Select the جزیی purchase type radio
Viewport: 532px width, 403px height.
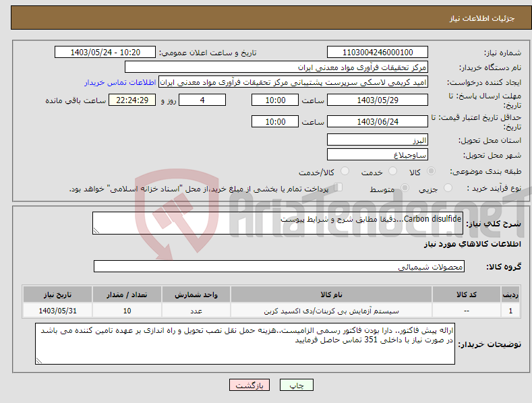pyautogui.click(x=448, y=187)
